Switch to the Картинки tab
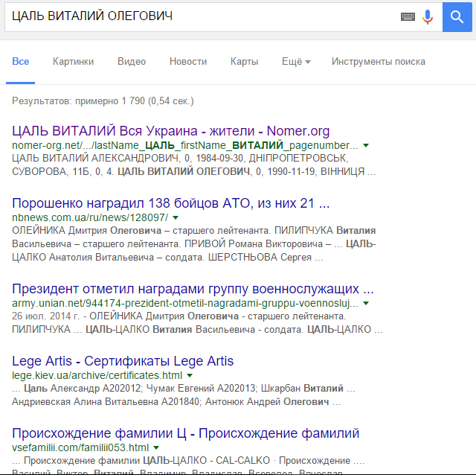Screen dimensions: 476x475 73,61
